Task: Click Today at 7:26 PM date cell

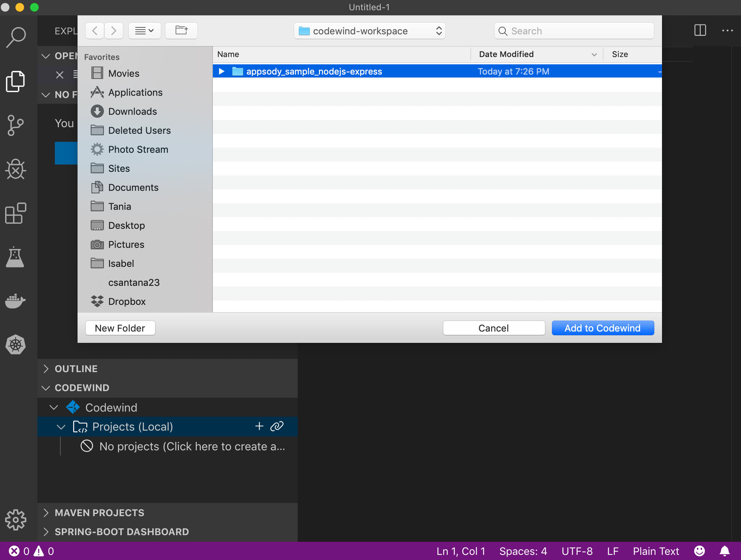Action: click(514, 71)
